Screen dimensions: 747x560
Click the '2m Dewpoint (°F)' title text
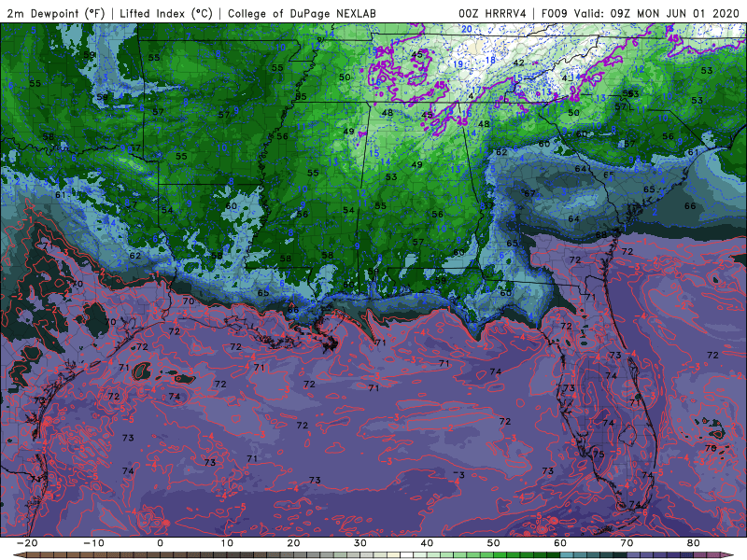(x=56, y=13)
